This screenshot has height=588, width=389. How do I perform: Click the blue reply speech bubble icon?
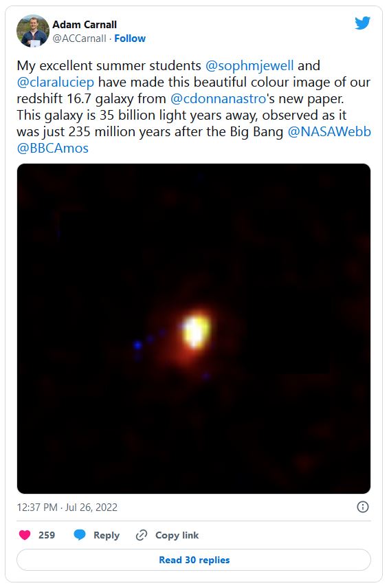[x=80, y=535]
